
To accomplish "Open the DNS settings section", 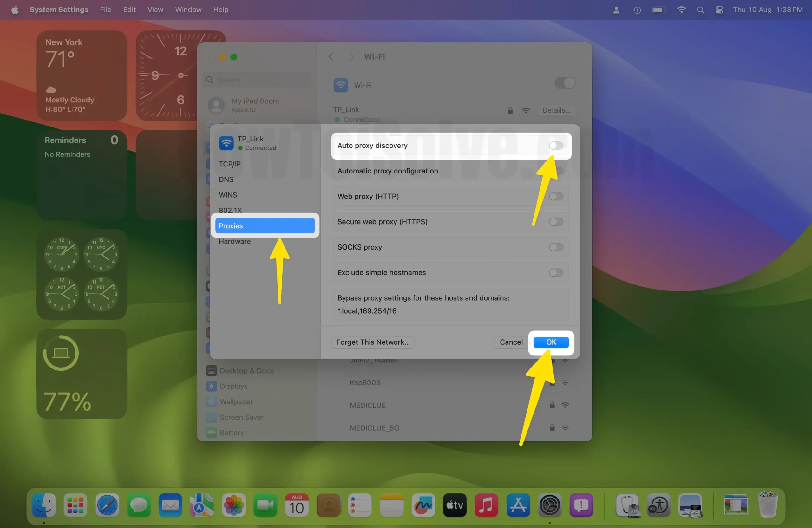I will pos(227,179).
